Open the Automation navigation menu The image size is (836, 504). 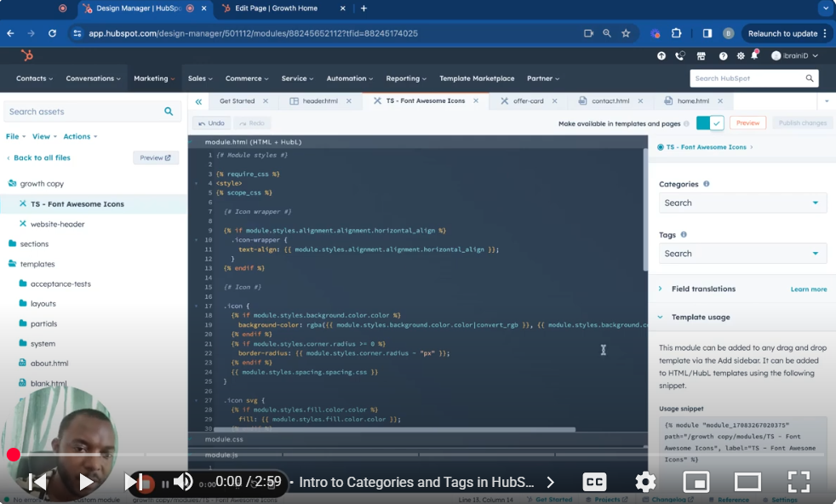(x=349, y=78)
